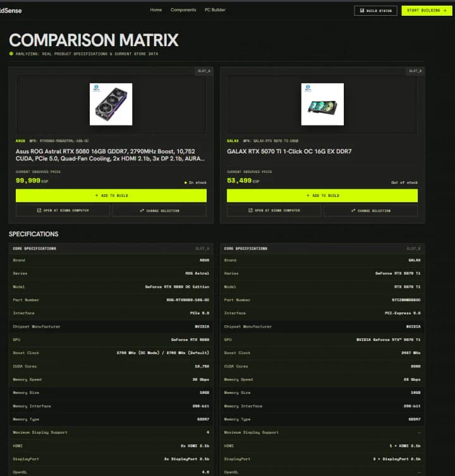Click the 99,999 EGP price

click(32, 181)
